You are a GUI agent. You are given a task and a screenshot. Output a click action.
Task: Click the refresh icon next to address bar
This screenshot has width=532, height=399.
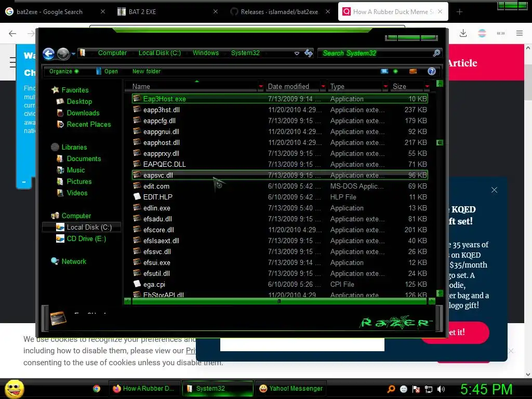(x=309, y=54)
